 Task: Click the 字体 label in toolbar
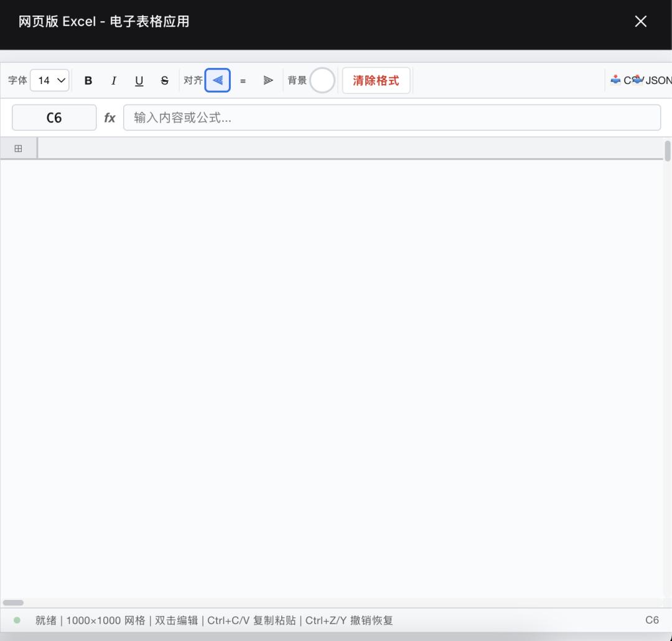point(17,80)
